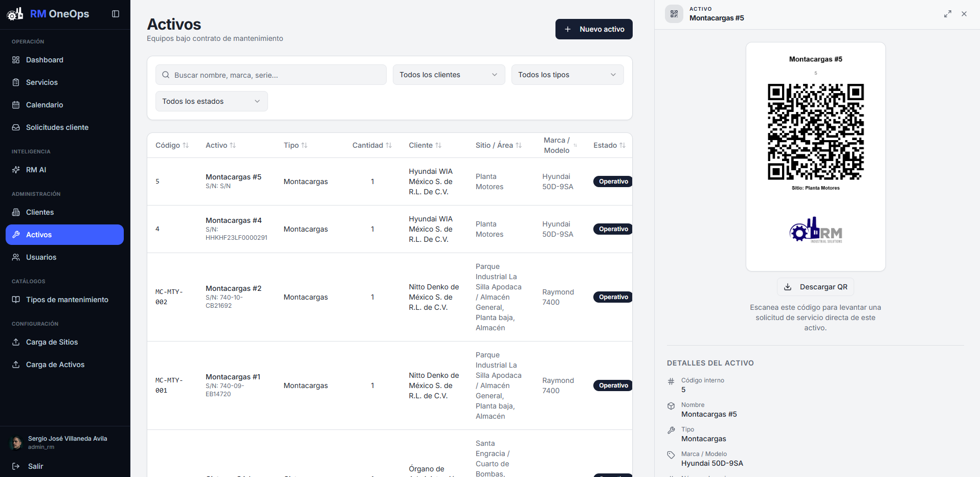
Task: Open Tipos de mantenimiento catalog
Action: 64,300
